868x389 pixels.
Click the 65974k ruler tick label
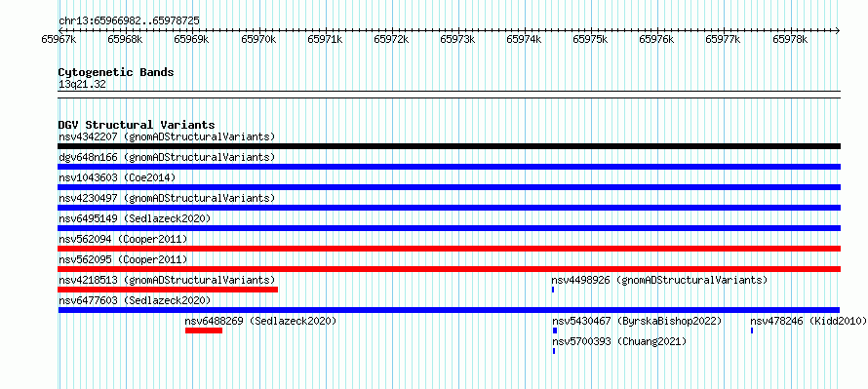(x=525, y=39)
